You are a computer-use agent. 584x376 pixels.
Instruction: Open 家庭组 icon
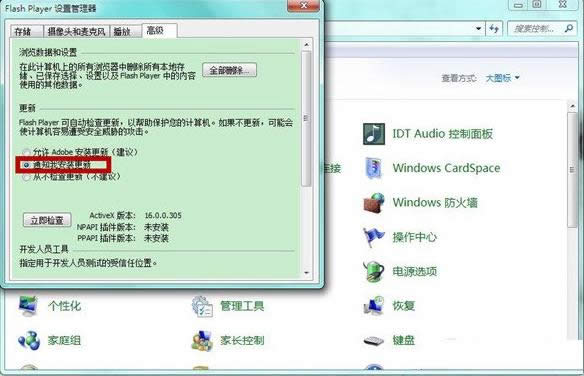[29, 340]
